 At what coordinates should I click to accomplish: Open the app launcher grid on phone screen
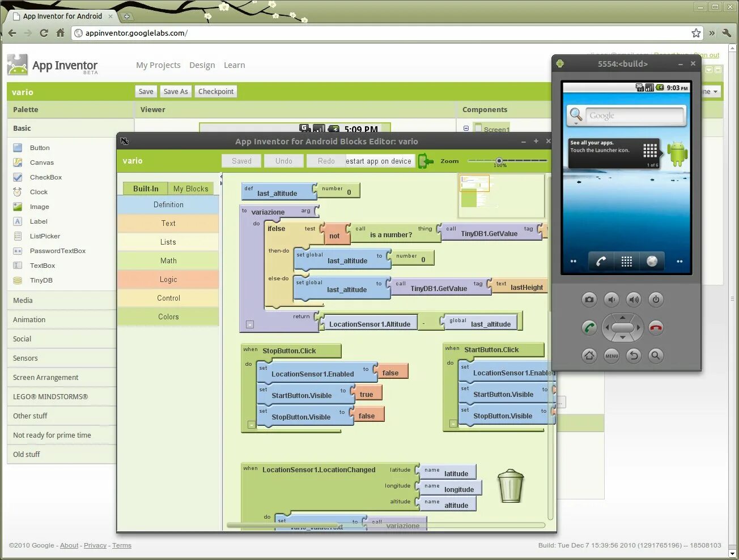626,261
